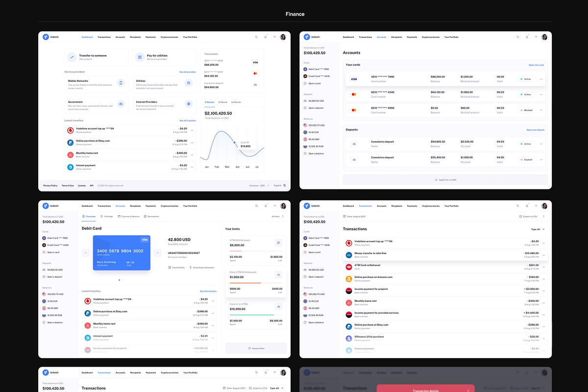Viewport: 588px width, 392px height.
Task: Click See all providers link
Action: point(188,72)
